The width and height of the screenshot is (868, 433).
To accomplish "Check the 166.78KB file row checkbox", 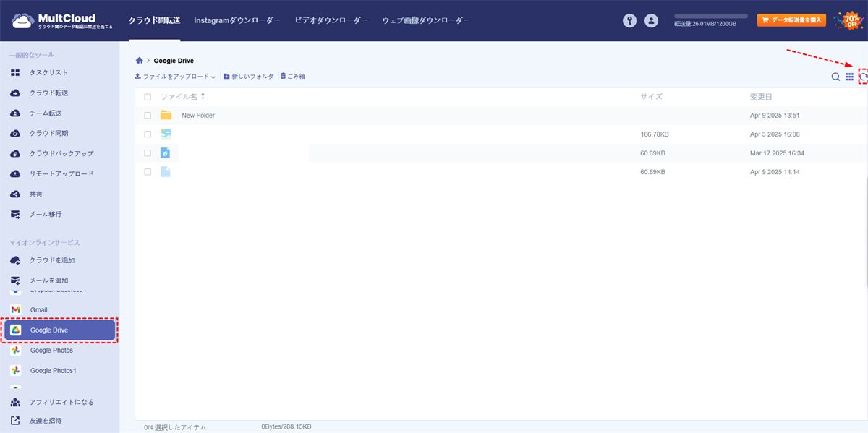I will pyautogui.click(x=148, y=134).
